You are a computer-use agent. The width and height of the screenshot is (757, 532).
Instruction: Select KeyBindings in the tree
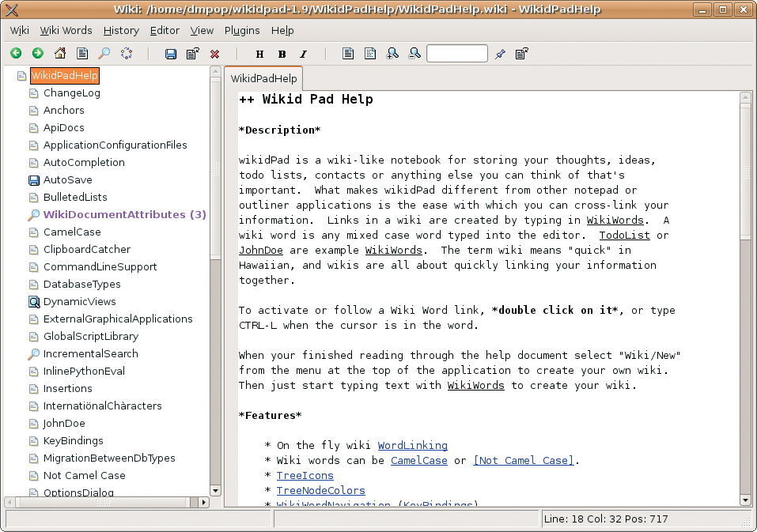click(x=74, y=441)
